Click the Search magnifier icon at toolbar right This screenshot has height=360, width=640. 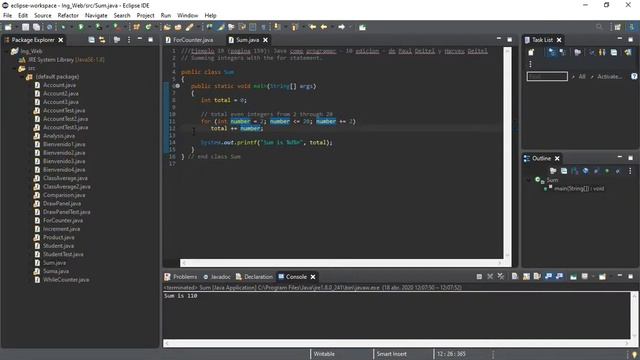tap(599, 27)
